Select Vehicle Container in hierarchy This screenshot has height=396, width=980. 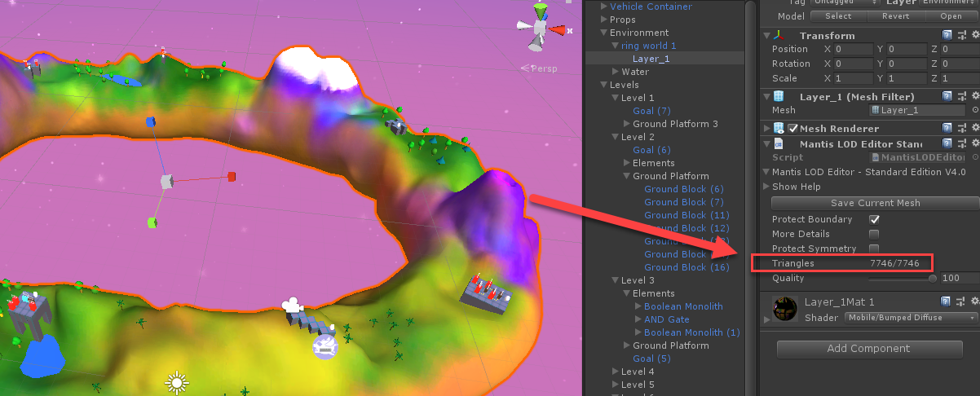point(651,7)
